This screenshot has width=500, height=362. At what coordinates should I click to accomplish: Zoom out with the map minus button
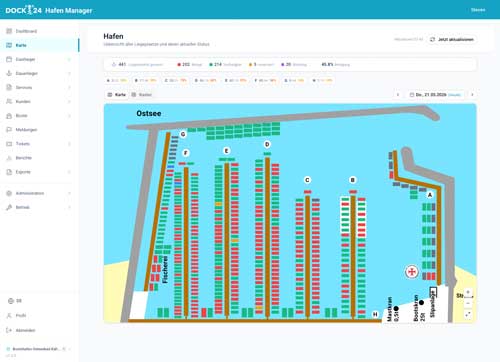468,303
